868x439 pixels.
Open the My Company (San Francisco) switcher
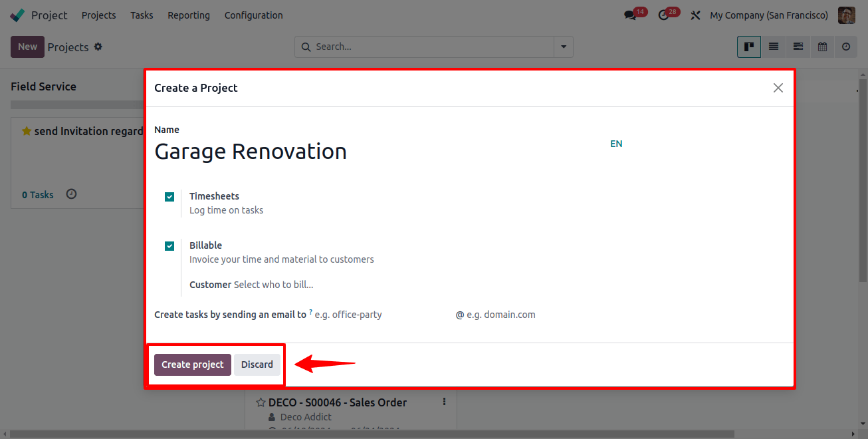(x=769, y=15)
